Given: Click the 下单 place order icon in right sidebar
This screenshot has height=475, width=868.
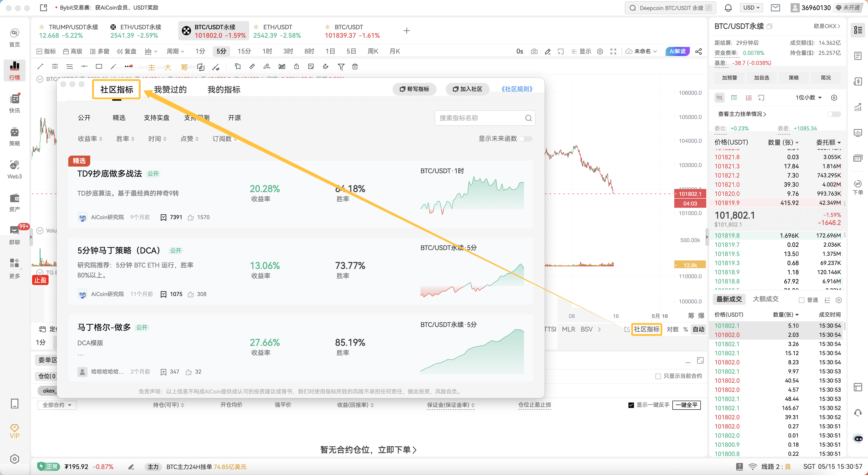Looking at the screenshot, I should tap(857, 187).
